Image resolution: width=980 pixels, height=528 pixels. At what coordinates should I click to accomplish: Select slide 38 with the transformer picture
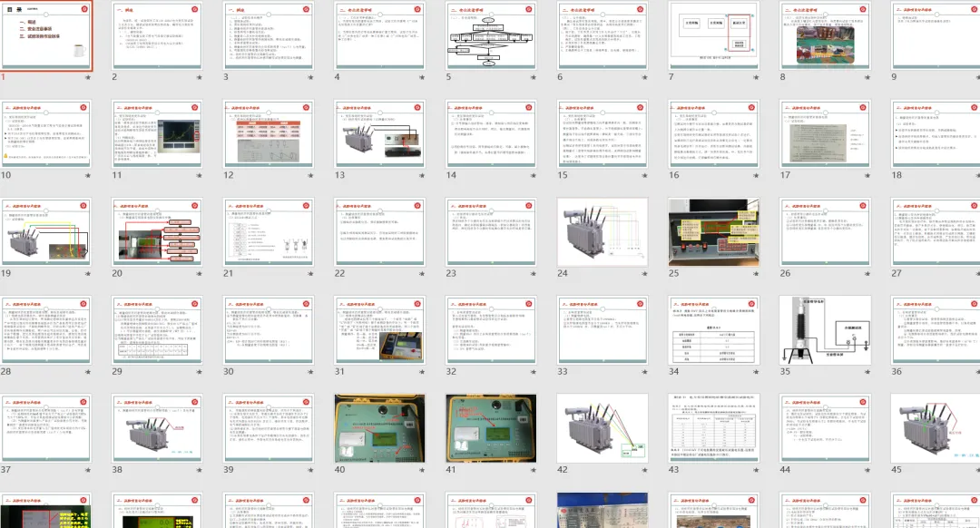click(158, 428)
